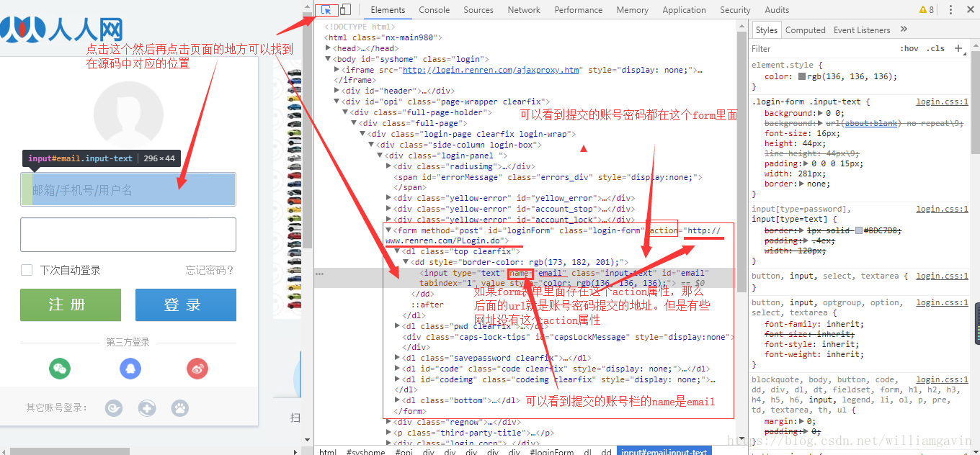Log in with the QQ penguin icon

[x=130, y=369]
